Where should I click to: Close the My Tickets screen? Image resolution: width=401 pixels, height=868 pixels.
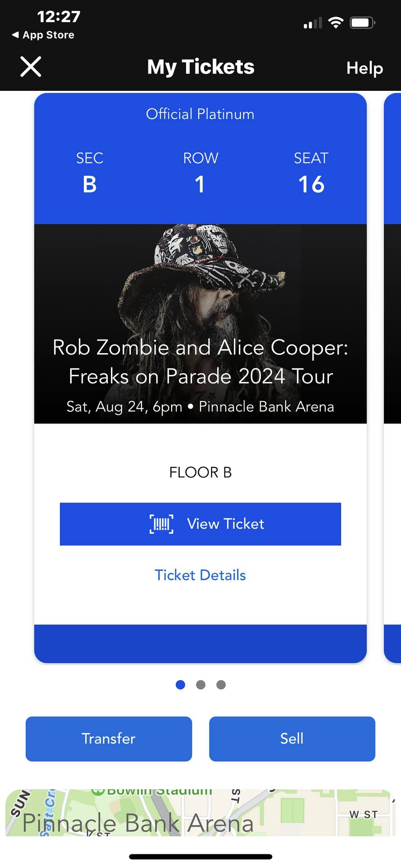(x=31, y=67)
